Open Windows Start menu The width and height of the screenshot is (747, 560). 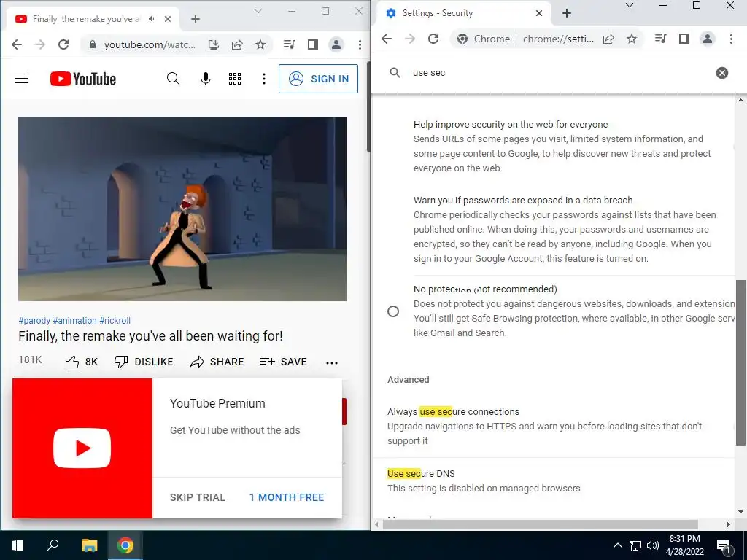point(18,545)
